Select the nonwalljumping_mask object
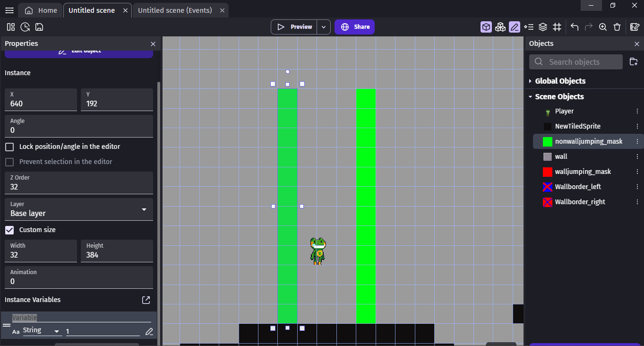The image size is (644, 346). (588, 141)
